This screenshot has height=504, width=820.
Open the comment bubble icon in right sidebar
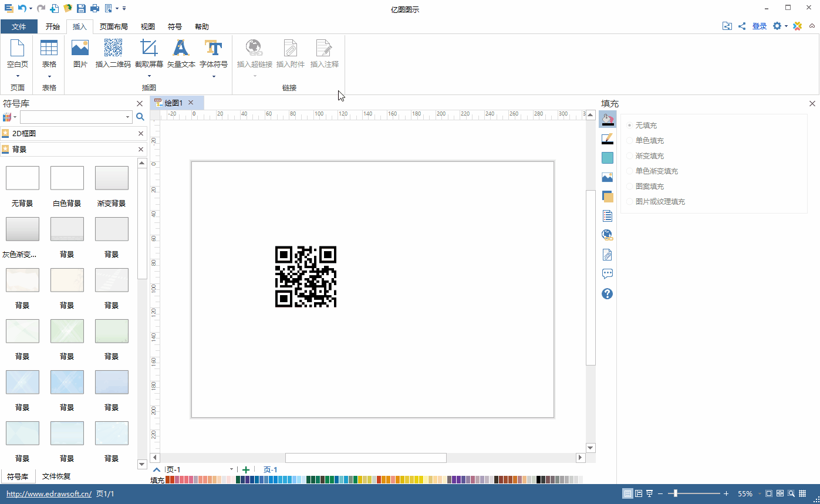point(608,274)
